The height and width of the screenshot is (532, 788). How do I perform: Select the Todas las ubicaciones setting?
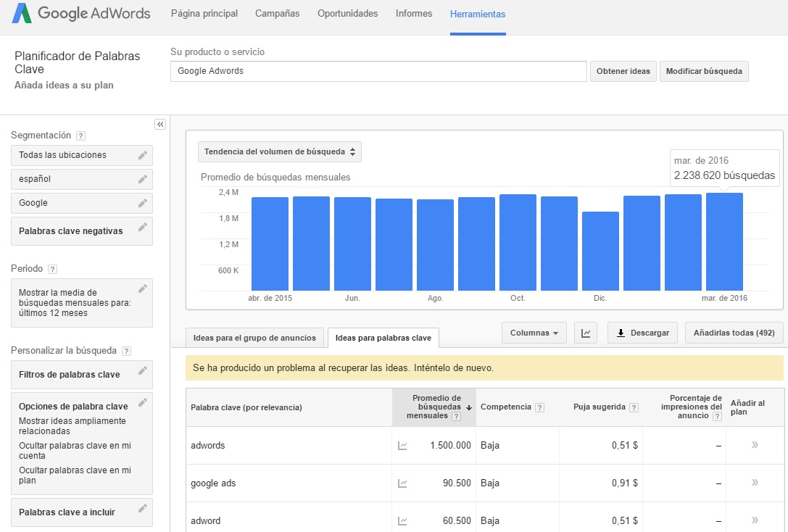82,155
